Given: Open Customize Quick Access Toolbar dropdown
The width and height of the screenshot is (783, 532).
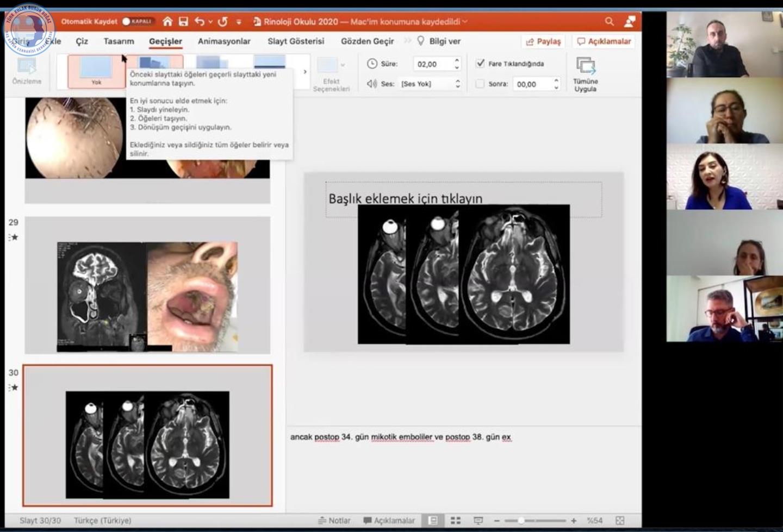Looking at the screenshot, I should [x=239, y=22].
